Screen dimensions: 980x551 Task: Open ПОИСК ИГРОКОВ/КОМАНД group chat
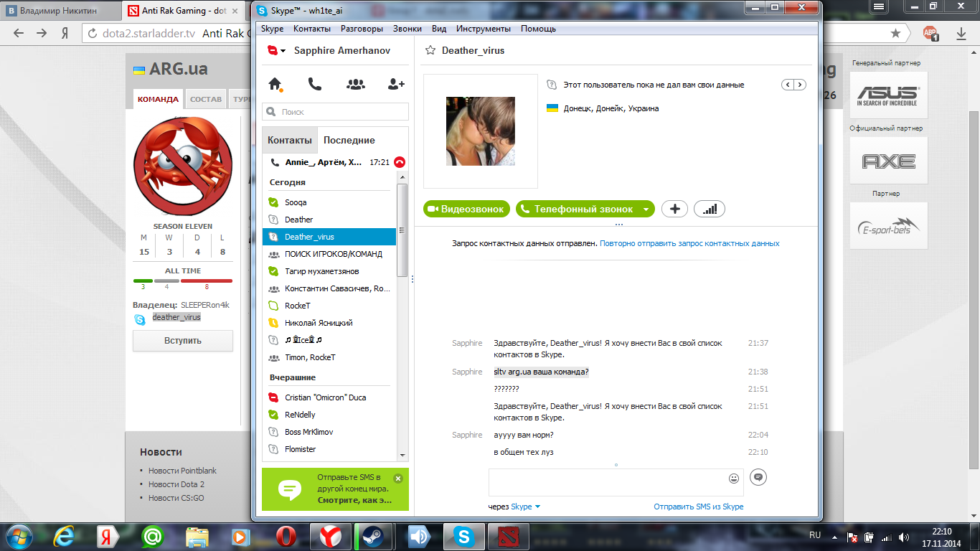click(x=329, y=254)
